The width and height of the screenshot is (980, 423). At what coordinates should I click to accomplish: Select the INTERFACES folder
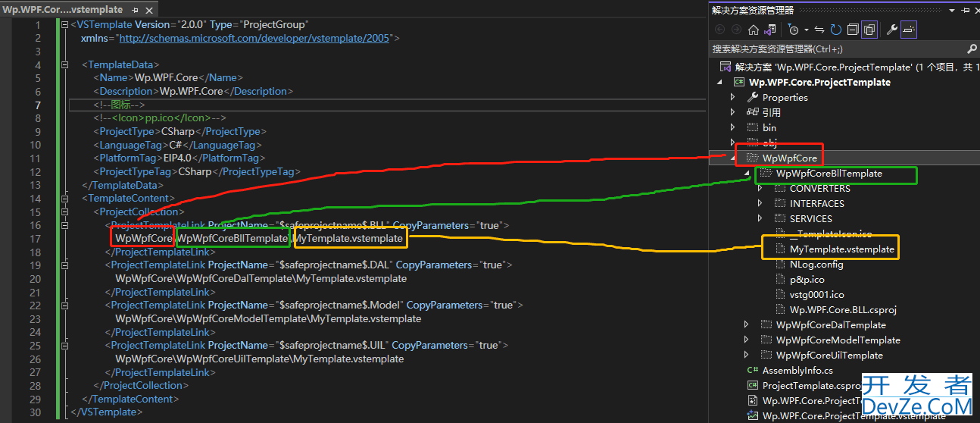point(809,203)
